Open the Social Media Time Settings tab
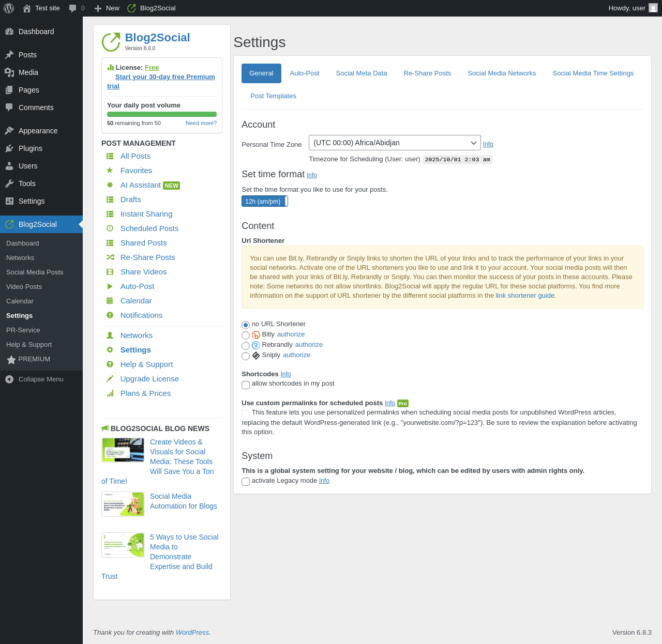Viewport: 662px width, 644px height. 593,73
